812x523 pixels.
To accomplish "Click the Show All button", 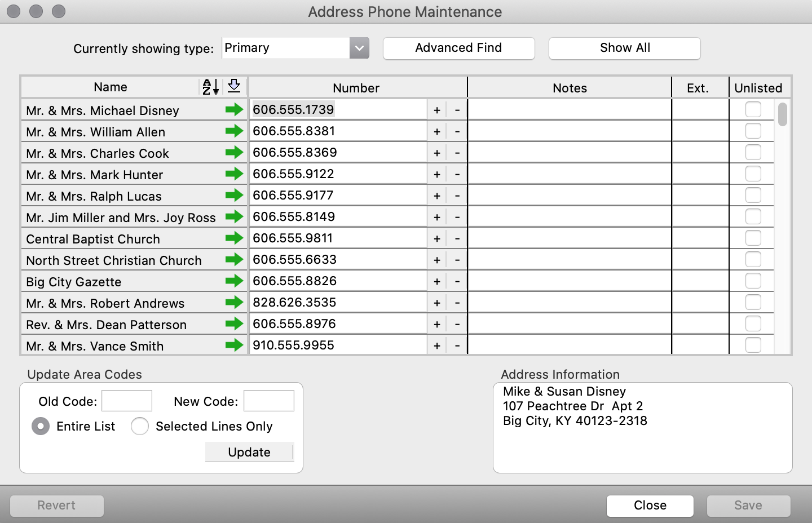I will pos(624,48).
